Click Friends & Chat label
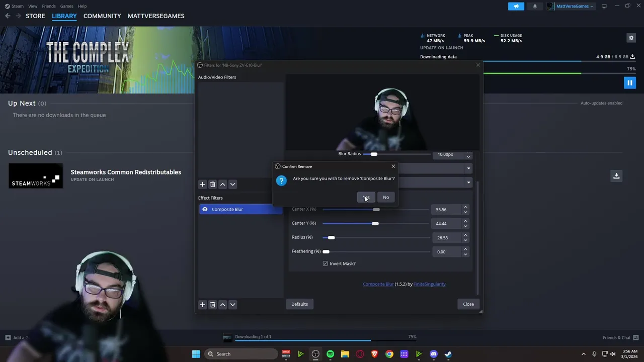The height and width of the screenshot is (362, 644). (x=617, y=338)
